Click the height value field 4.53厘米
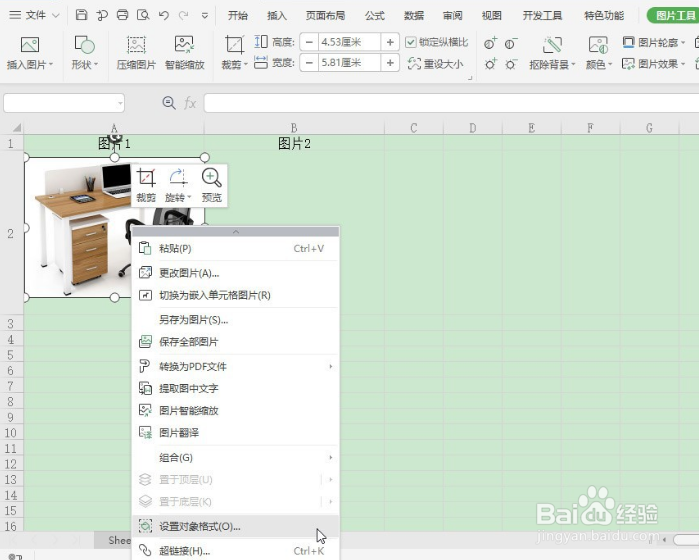 point(350,42)
